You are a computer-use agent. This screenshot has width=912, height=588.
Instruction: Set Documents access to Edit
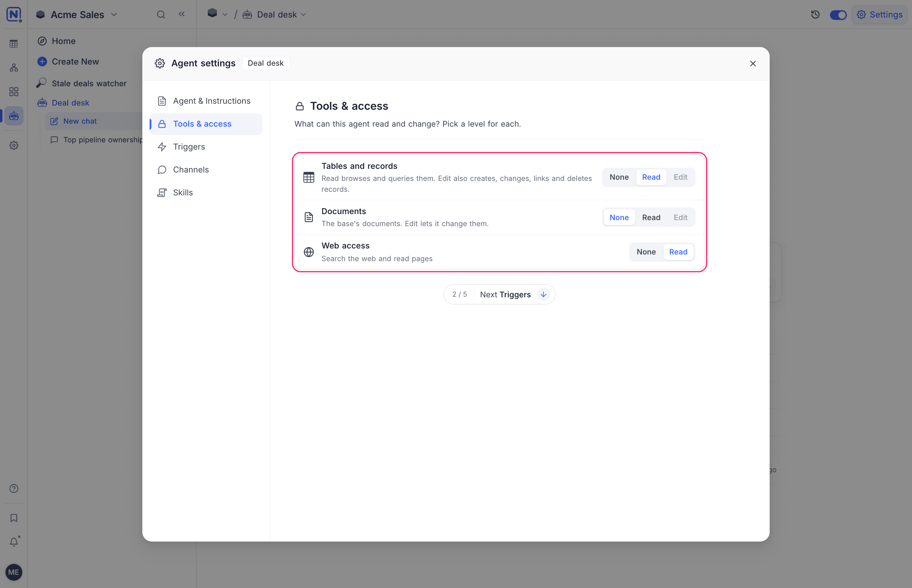pyautogui.click(x=680, y=218)
